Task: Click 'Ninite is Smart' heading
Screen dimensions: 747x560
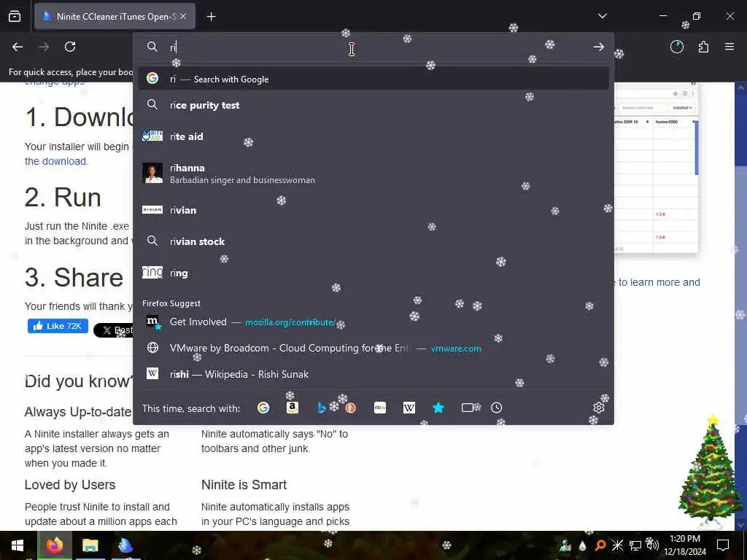Action: 244,485
